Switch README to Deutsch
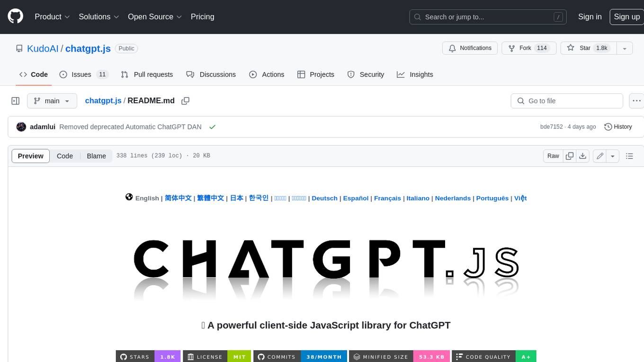This screenshot has width=644, height=362. click(x=324, y=198)
